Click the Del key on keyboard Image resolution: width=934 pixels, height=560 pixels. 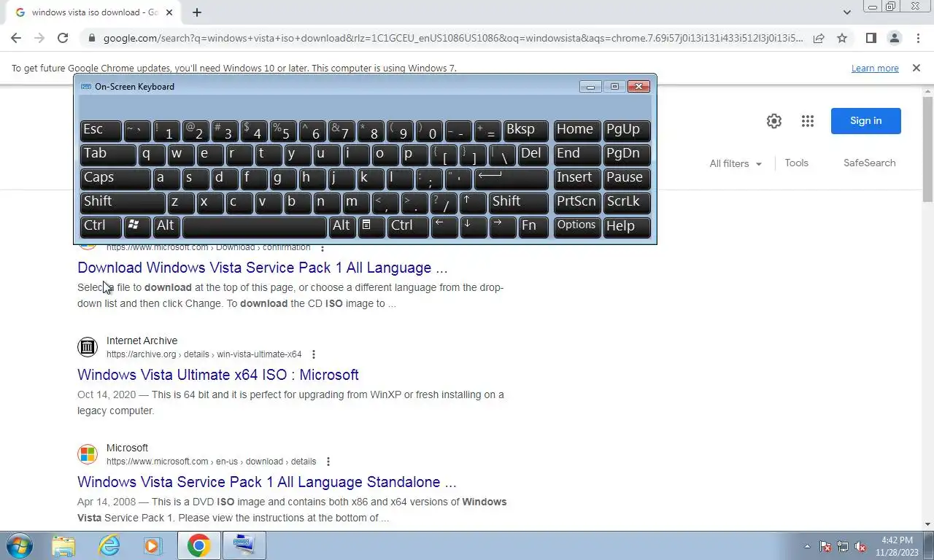(533, 155)
